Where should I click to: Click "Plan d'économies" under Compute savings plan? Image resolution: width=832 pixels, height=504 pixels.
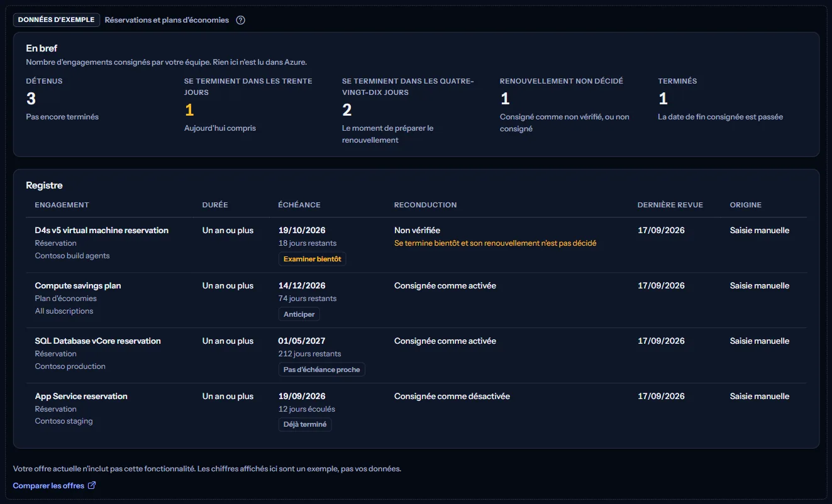point(66,299)
